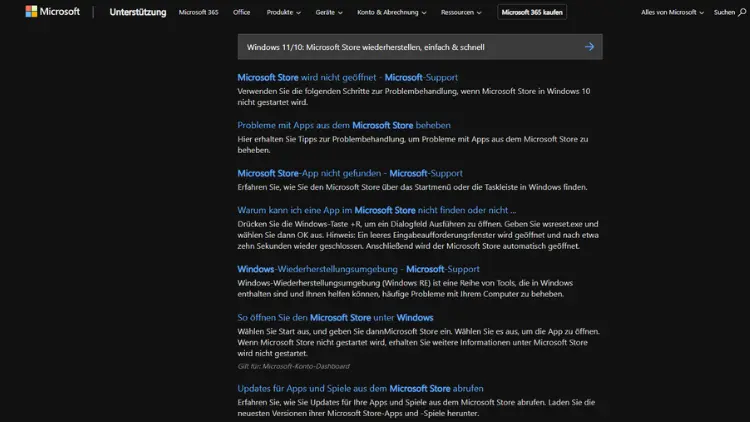Open 'Microsoft Store wird nicht geöffnet' result
750x422 pixels.
click(347, 78)
